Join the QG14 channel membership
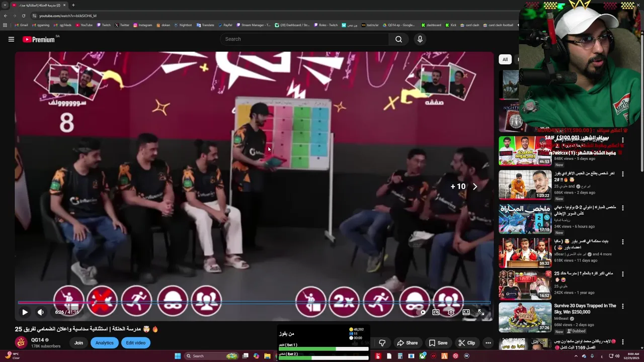644x362 pixels. click(78, 343)
